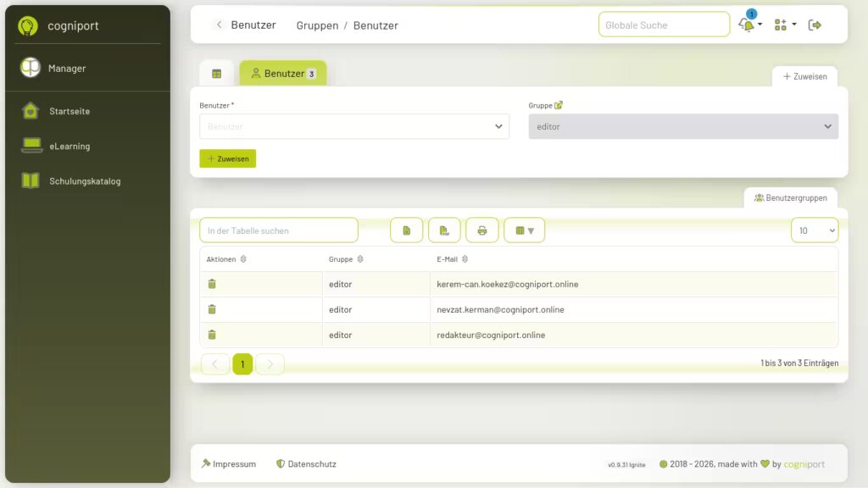This screenshot has width=868, height=488.
Task: Click the edit icon beside Gruppe label
Action: click(x=559, y=105)
